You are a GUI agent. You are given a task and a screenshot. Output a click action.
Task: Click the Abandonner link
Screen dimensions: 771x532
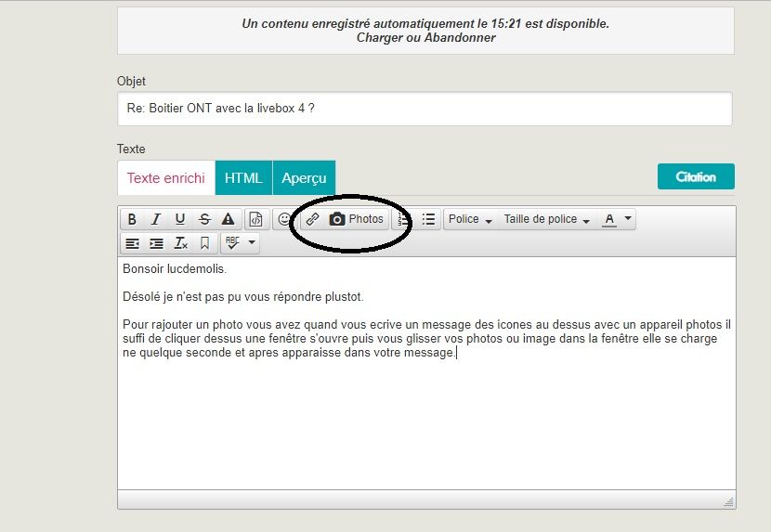[460, 38]
